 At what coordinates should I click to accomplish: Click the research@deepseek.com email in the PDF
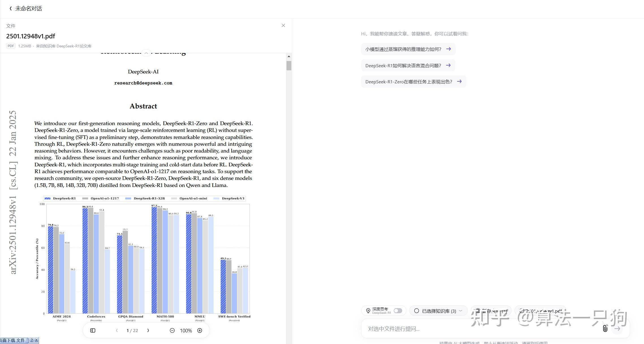click(143, 83)
